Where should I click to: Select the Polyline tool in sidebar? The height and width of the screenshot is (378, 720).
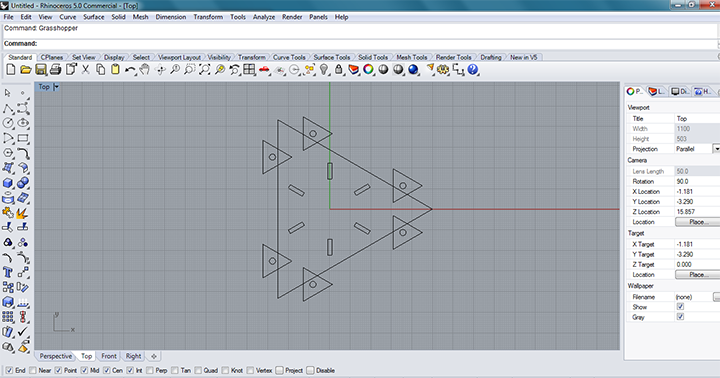click(8, 108)
